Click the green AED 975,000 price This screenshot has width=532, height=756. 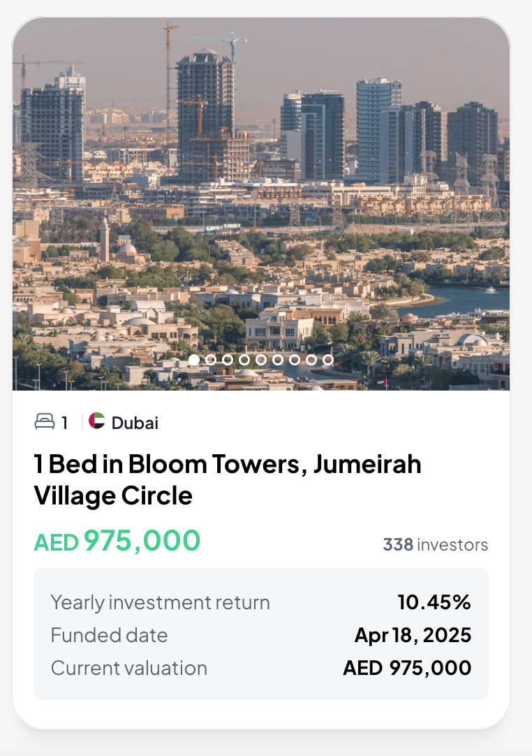click(x=117, y=541)
